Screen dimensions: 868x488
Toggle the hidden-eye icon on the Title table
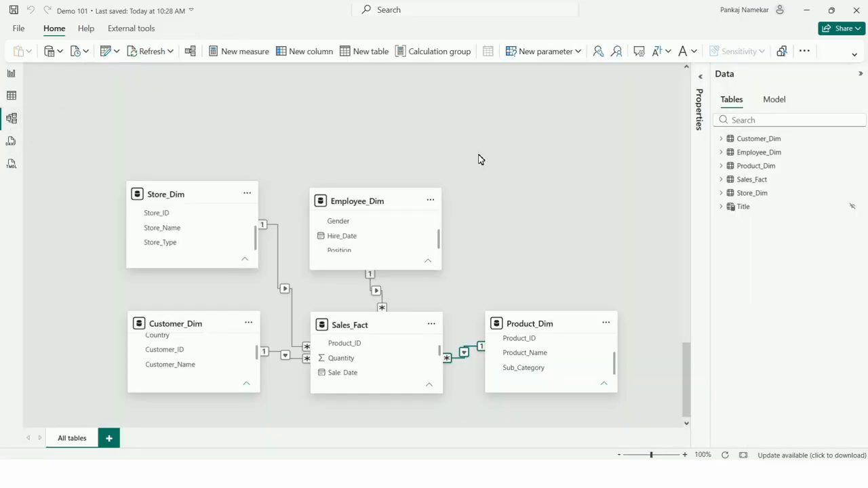pyautogui.click(x=852, y=206)
